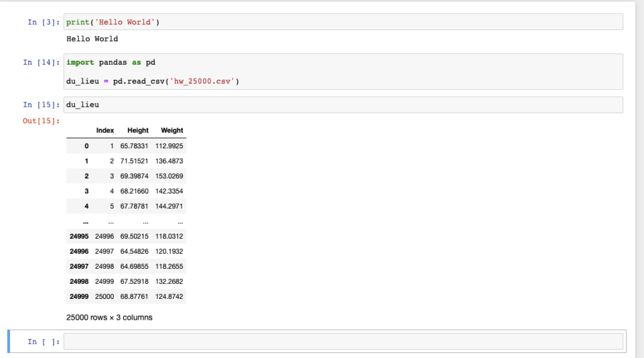The height and width of the screenshot is (358, 644).
Task: Click the In [3] cell prompt
Action: coord(43,22)
